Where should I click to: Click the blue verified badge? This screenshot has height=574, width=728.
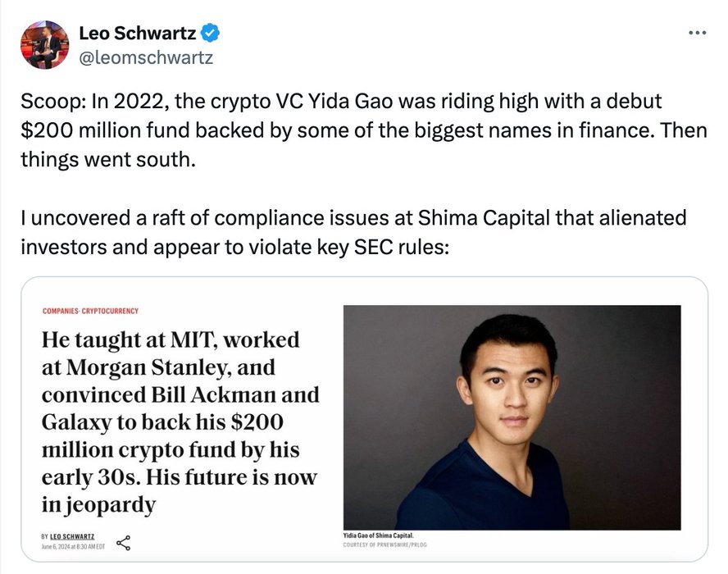click(x=210, y=34)
